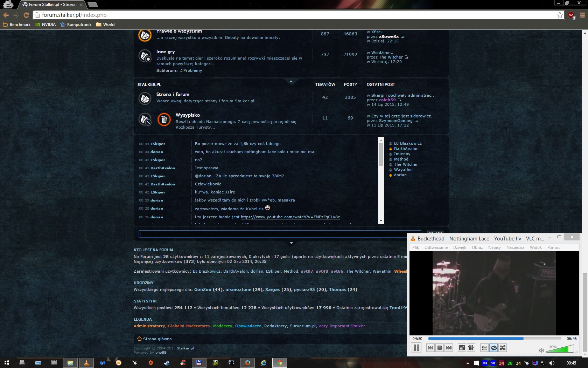View latest post by xKoweKx icon
Screen dimensions: 588x368
[402, 36]
